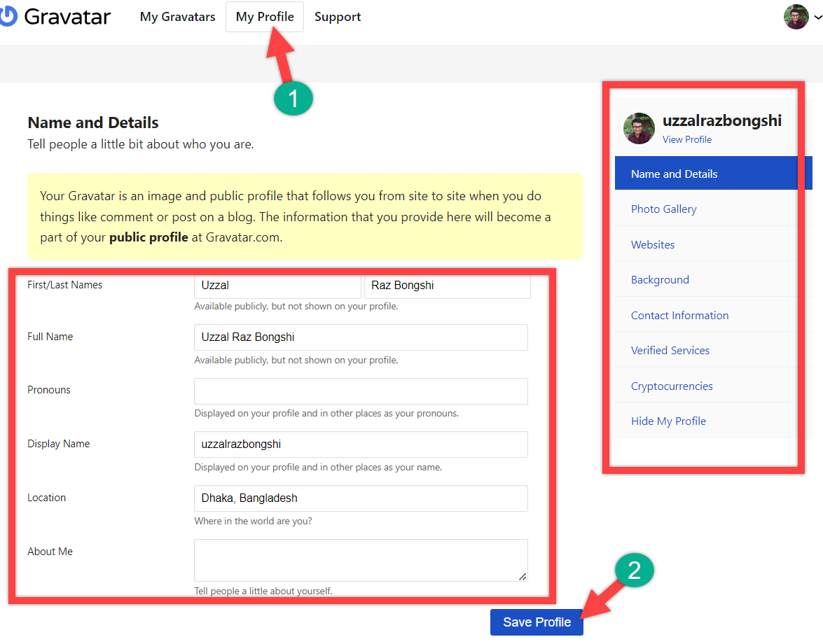Click the About Me text area
The height and width of the screenshot is (644, 823).
[x=361, y=560]
